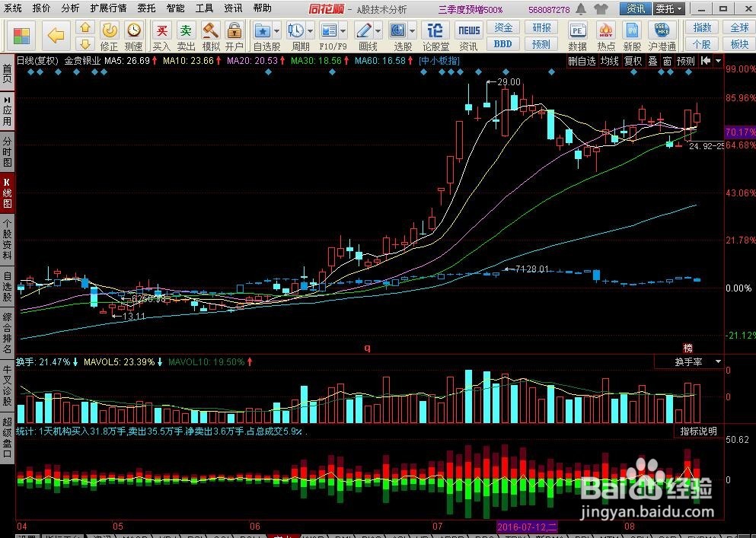Switch to the 超级盘口 sidebar tab
Image resolution: width=756 pixels, height=538 pixels.
click(7, 438)
